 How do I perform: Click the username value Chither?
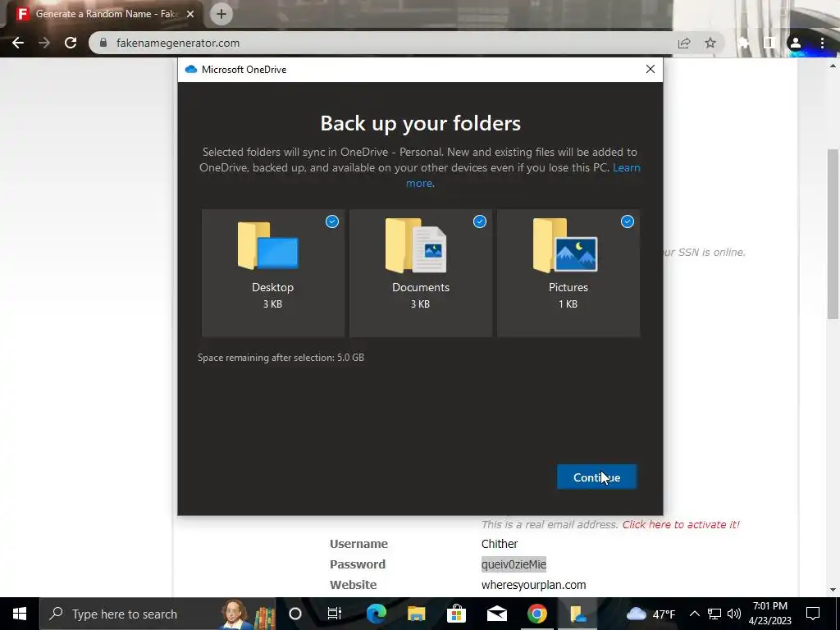click(500, 544)
